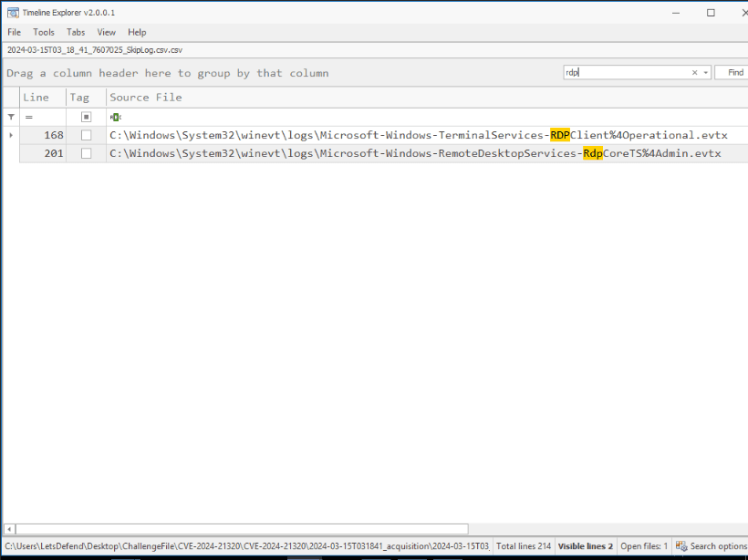Click the filter row funnel icon
Viewport: 748px width, 560px height.
coord(11,117)
